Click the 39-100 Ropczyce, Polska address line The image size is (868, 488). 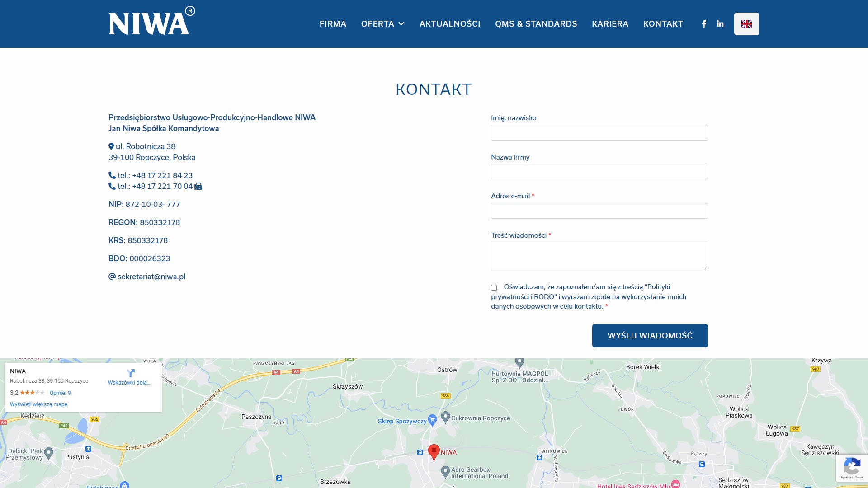pos(152,157)
